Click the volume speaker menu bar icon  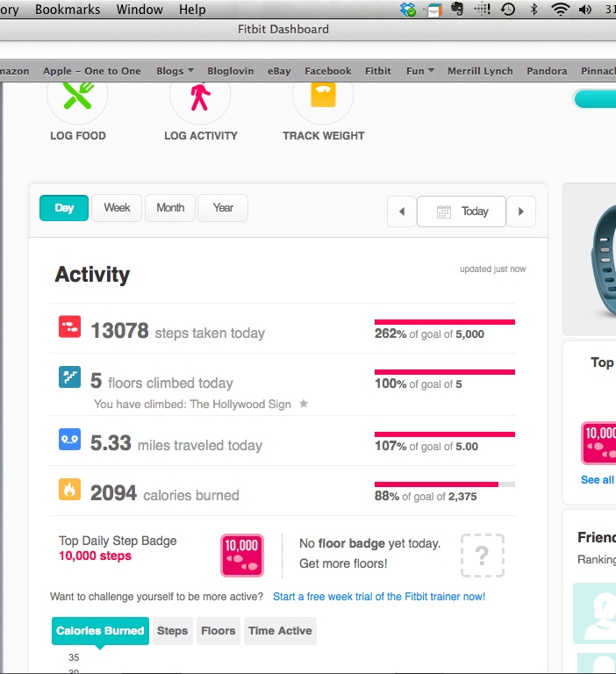[x=585, y=9]
